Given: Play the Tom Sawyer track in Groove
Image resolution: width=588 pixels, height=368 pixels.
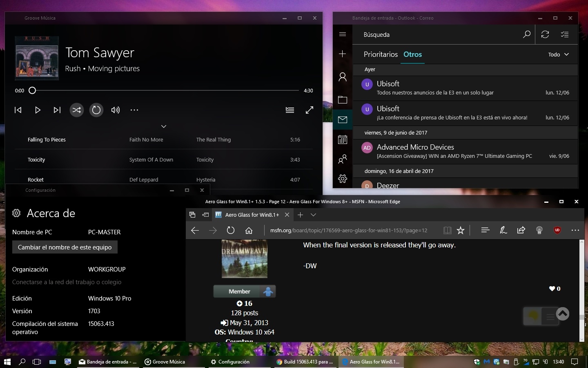Looking at the screenshot, I should (38, 110).
